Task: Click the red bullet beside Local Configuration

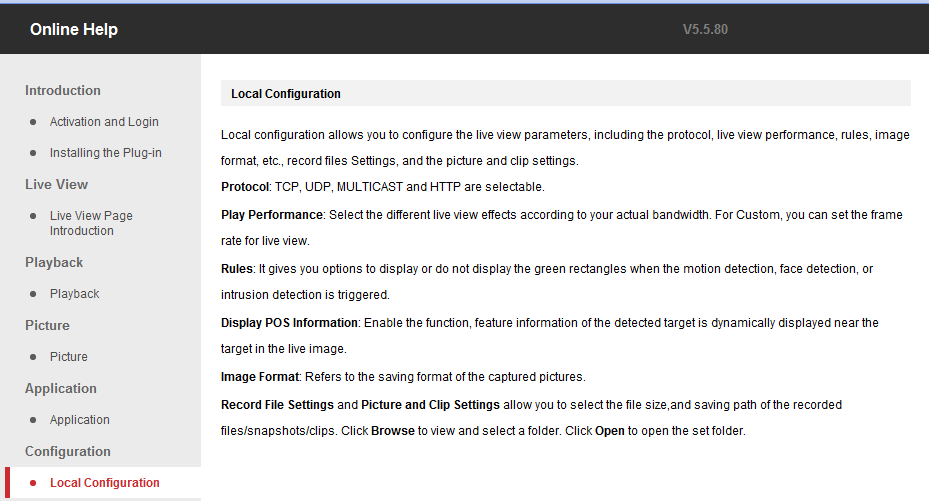Action: pos(33,483)
